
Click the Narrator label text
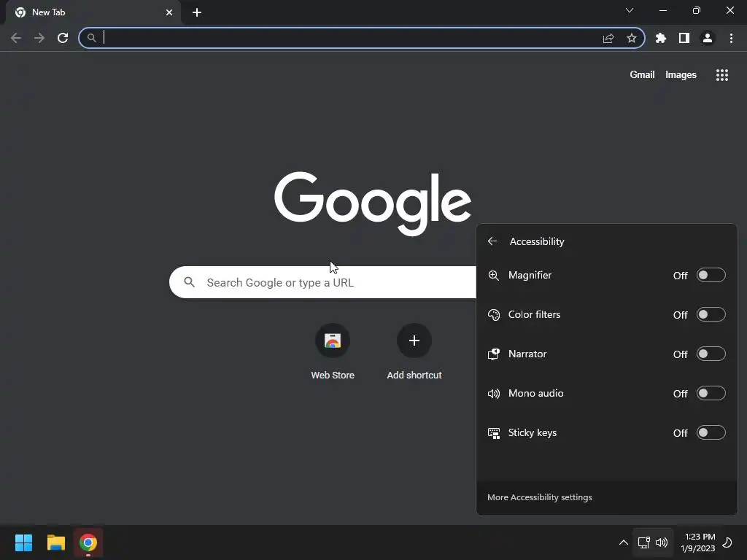[527, 354]
